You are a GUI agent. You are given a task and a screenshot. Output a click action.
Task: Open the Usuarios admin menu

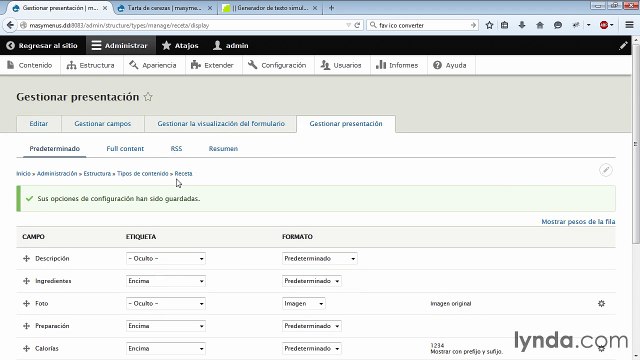click(341, 65)
